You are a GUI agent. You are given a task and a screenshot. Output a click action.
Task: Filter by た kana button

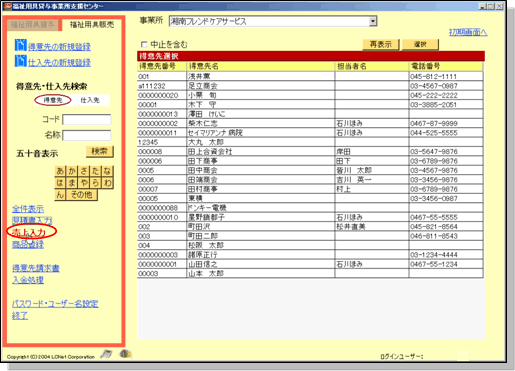click(x=96, y=171)
